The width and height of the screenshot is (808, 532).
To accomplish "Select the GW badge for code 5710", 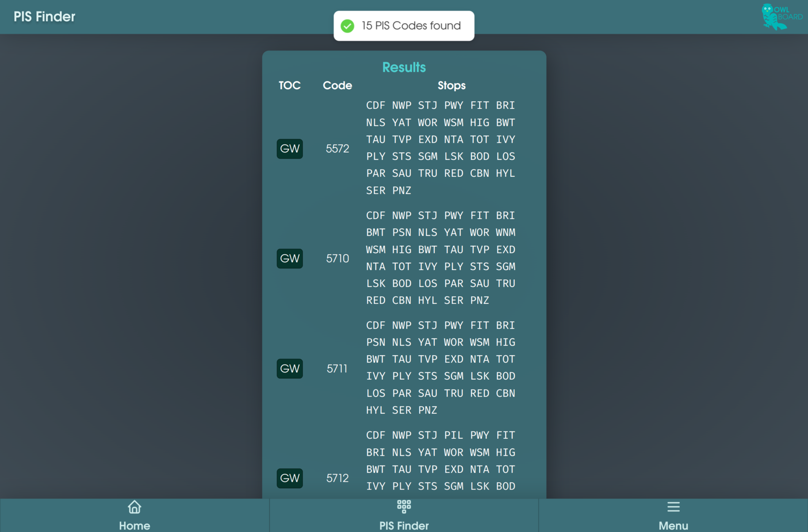I will (289, 259).
